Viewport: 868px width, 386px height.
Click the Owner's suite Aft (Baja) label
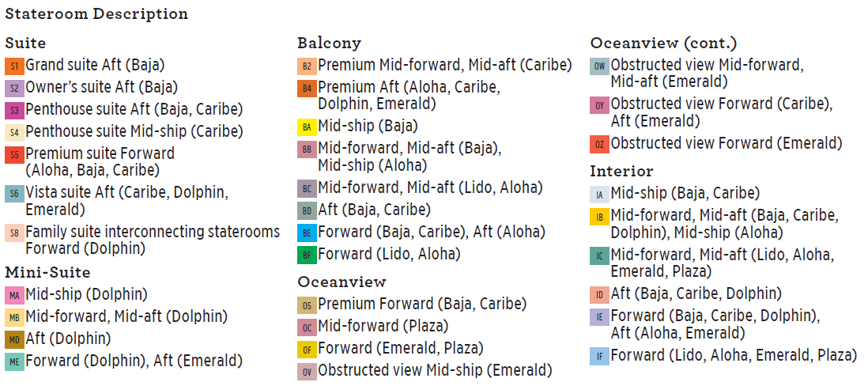(x=101, y=88)
